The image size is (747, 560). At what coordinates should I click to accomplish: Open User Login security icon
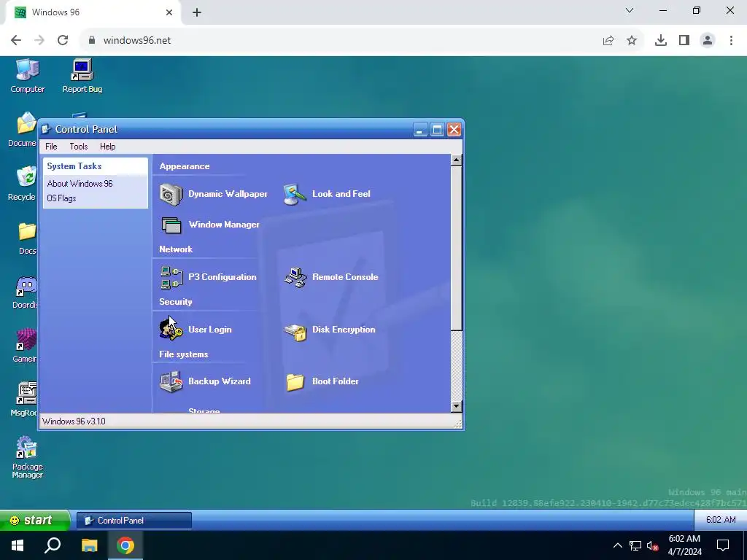coord(171,330)
